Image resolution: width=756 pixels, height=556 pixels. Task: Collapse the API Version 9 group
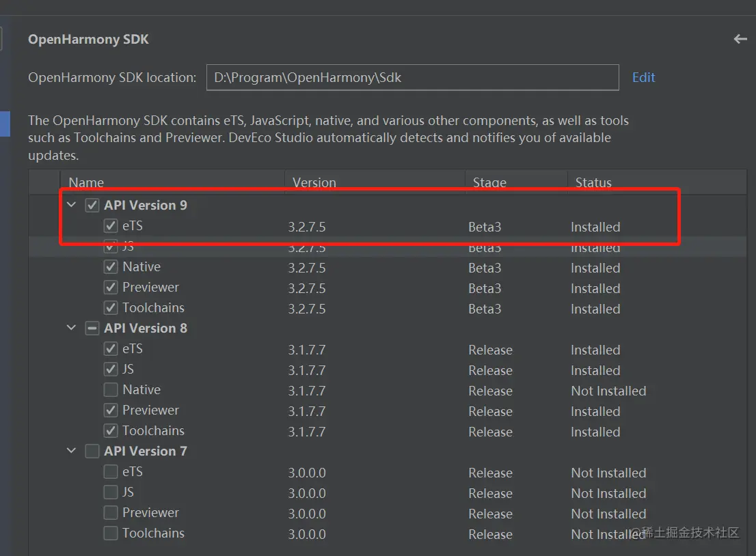(x=71, y=205)
